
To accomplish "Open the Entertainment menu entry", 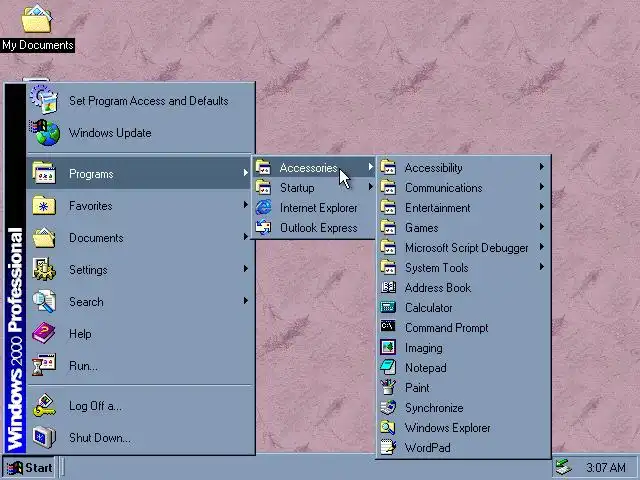I will point(463,207).
